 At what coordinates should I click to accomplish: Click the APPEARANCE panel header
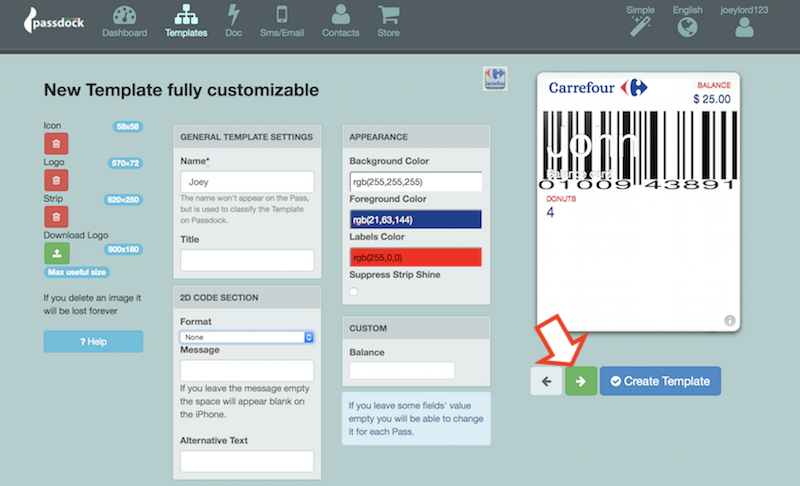(x=416, y=137)
